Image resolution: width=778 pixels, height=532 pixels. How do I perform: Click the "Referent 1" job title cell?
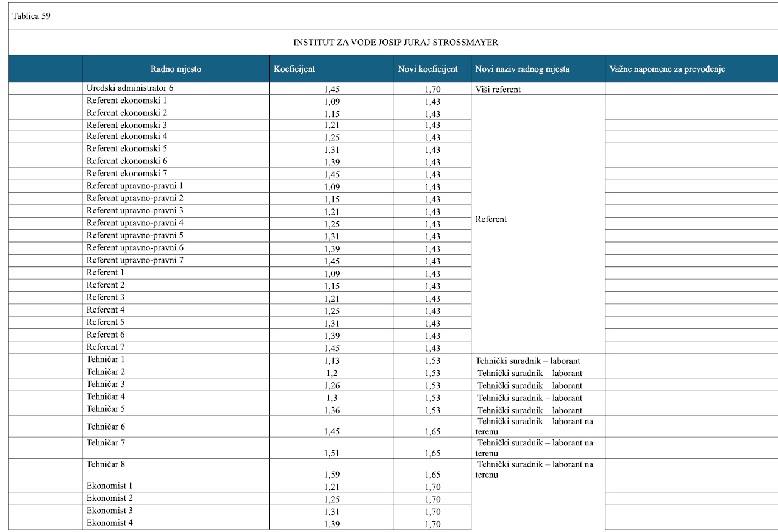(105, 272)
